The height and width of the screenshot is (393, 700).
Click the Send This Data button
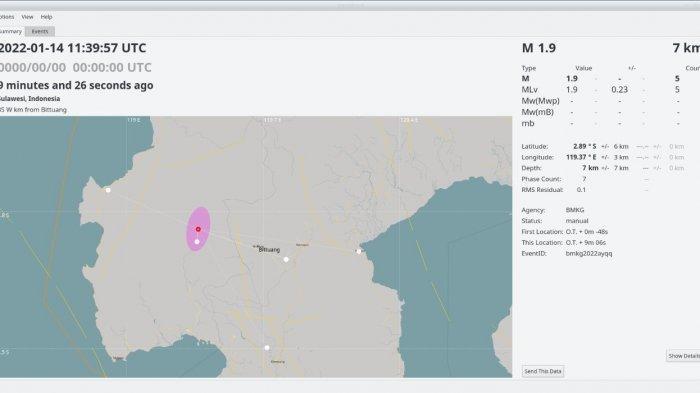point(543,371)
